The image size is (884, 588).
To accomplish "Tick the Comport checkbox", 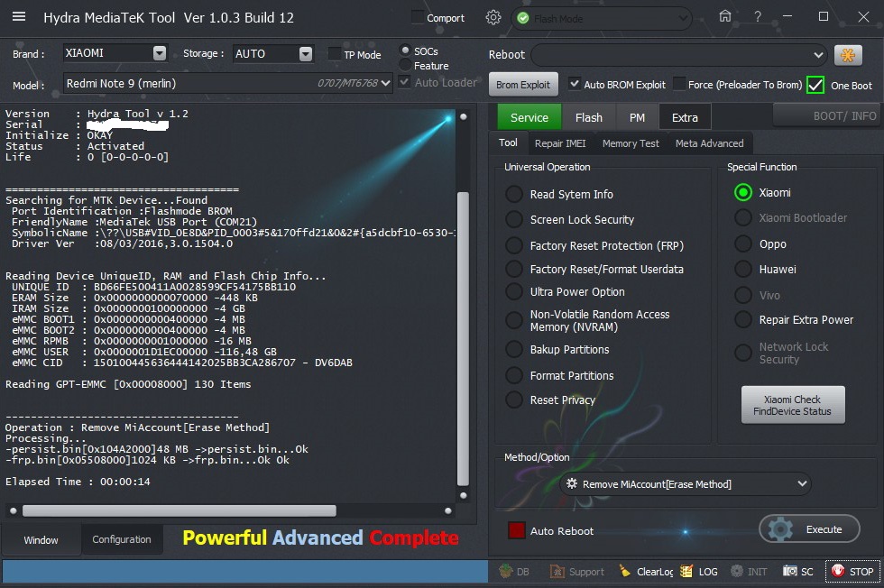I will 418,17.
